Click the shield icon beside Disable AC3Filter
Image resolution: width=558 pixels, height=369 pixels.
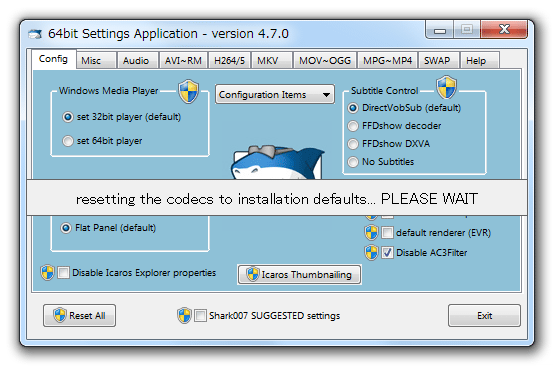tap(371, 253)
